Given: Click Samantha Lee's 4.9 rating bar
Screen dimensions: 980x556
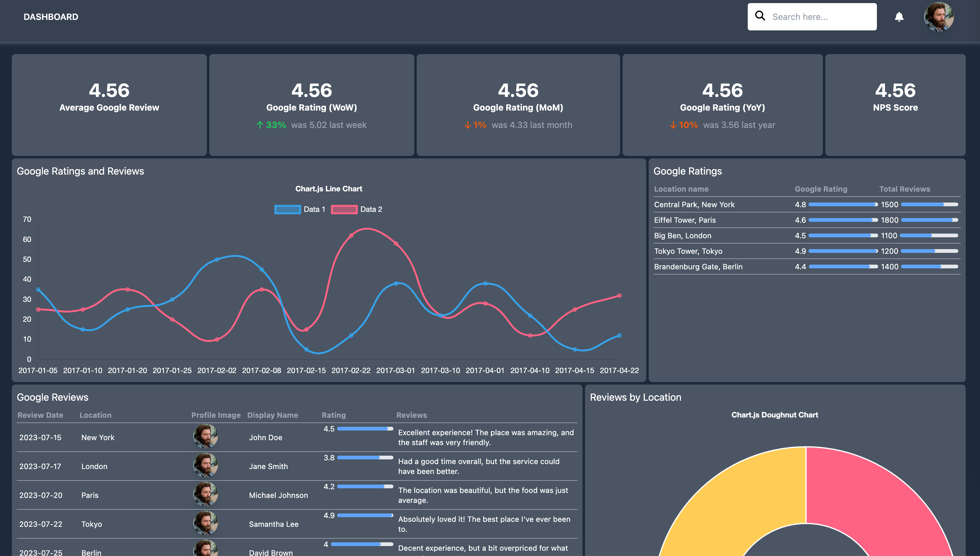Looking at the screenshot, I should (365, 515).
